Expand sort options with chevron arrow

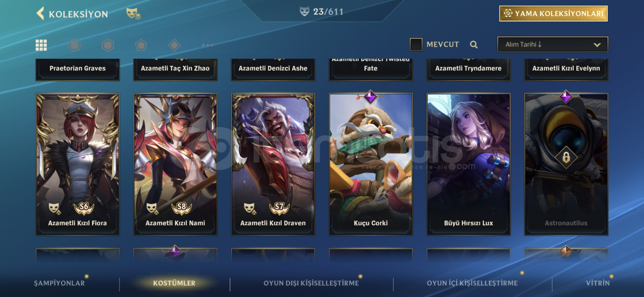click(597, 45)
